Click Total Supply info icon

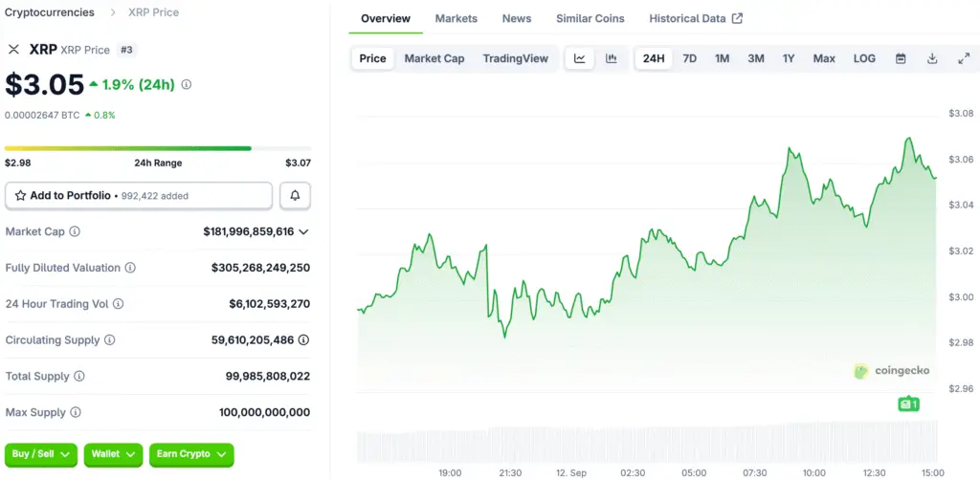click(78, 377)
